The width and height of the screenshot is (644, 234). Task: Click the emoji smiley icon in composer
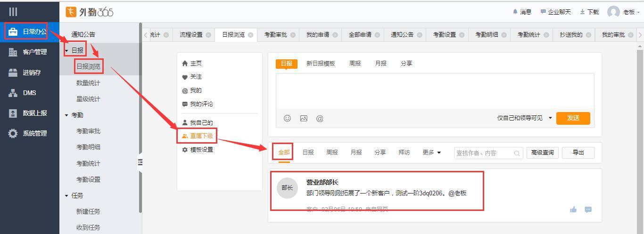pos(287,118)
